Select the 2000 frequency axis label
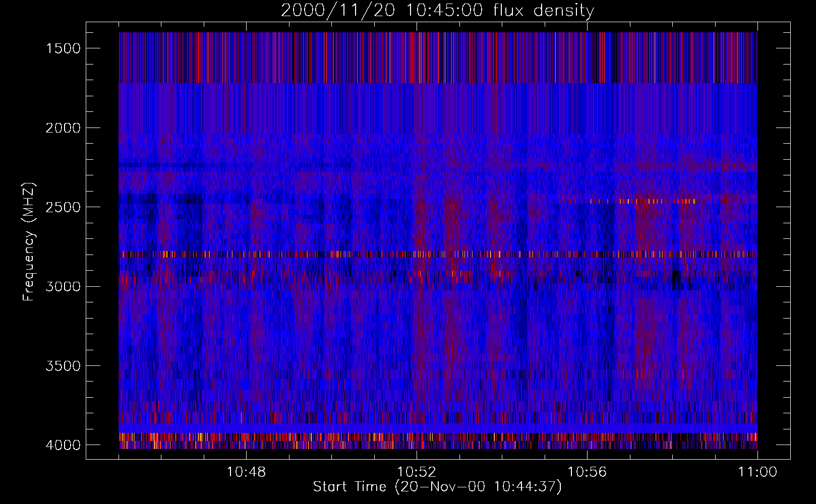The width and height of the screenshot is (816, 504). pyautogui.click(x=63, y=128)
